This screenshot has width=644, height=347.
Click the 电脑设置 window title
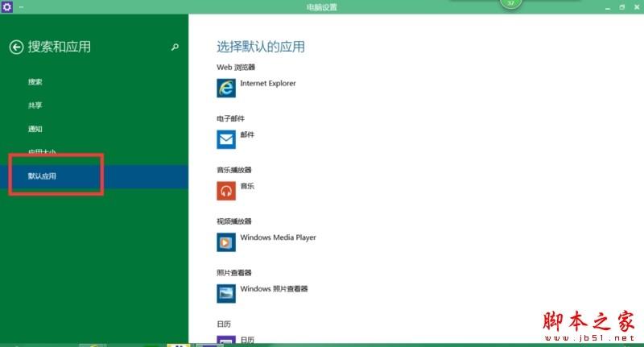(x=321, y=7)
